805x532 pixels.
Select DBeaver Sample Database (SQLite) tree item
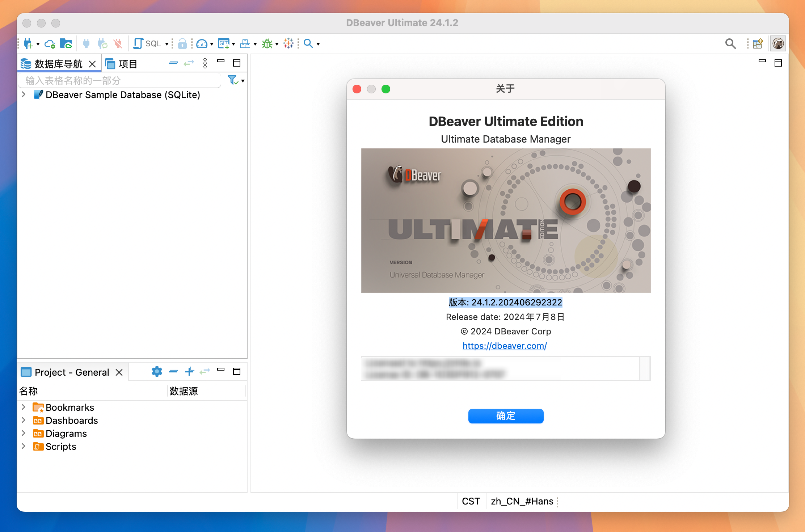pyautogui.click(x=117, y=95)
